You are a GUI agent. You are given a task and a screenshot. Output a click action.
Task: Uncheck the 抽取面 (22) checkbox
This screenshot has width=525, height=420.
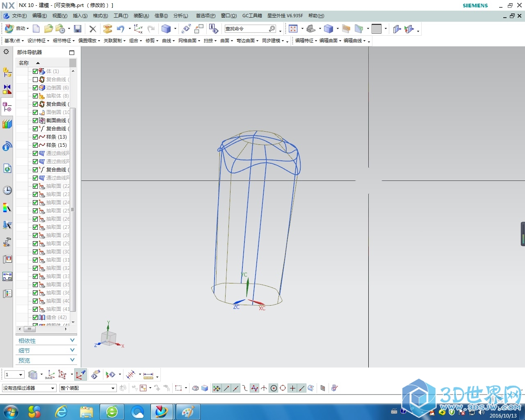[x=35, y=186]
